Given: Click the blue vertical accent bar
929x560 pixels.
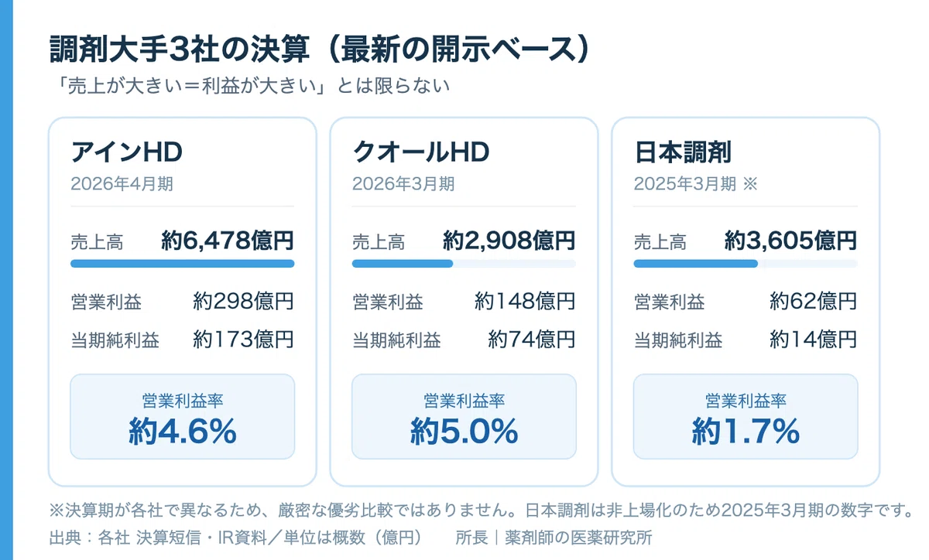Looking at the screenshot, I should 6,280.
